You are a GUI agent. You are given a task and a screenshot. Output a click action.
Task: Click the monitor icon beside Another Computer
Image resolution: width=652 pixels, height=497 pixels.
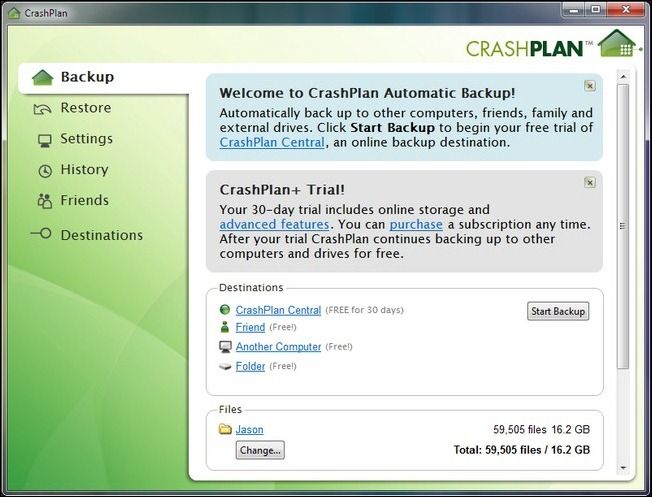click(225, 347)
